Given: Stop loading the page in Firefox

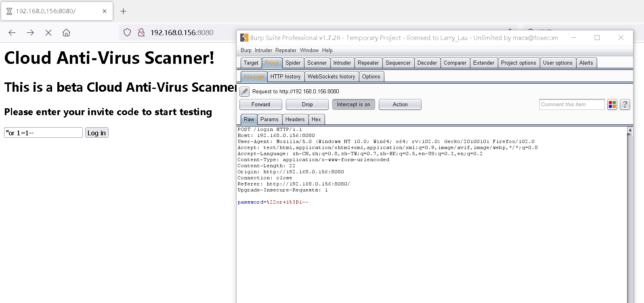Looking at the screenshot, I should click(x=48, y=33).
